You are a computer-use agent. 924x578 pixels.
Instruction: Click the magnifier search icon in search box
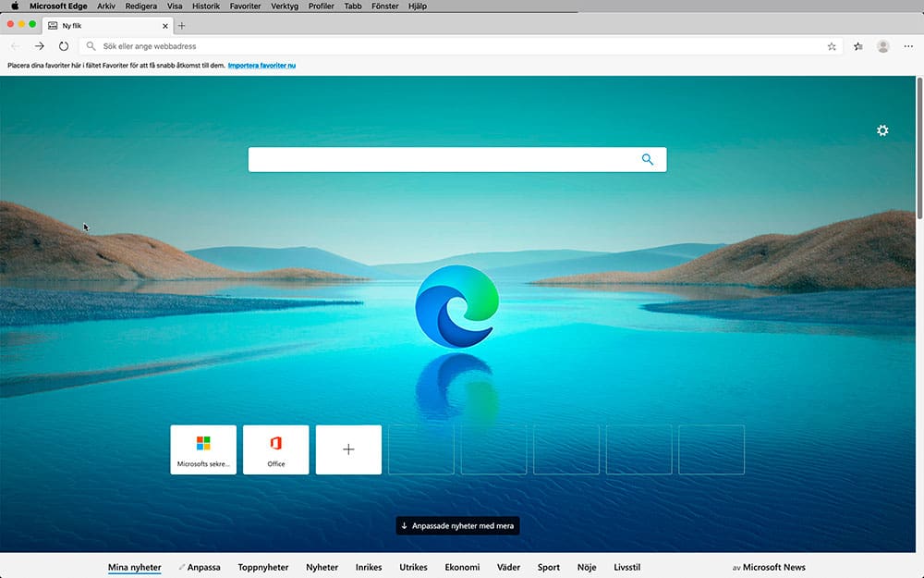[x=647, y=159]
